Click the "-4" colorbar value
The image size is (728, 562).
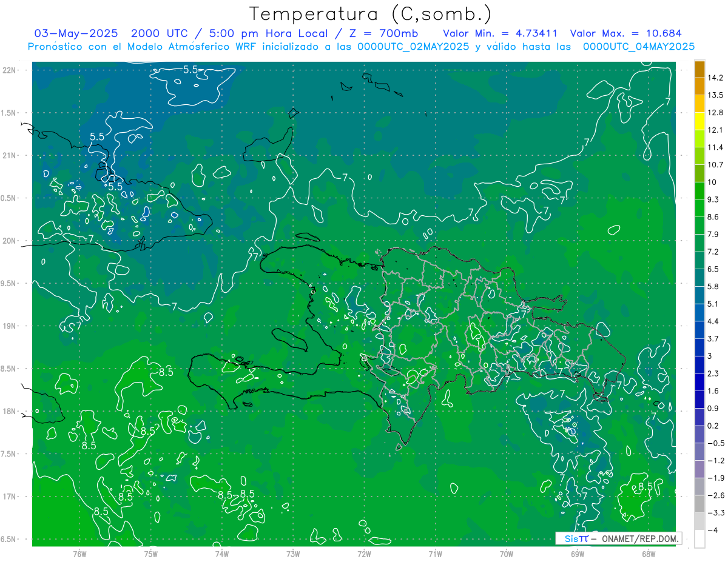coord(712,530)
